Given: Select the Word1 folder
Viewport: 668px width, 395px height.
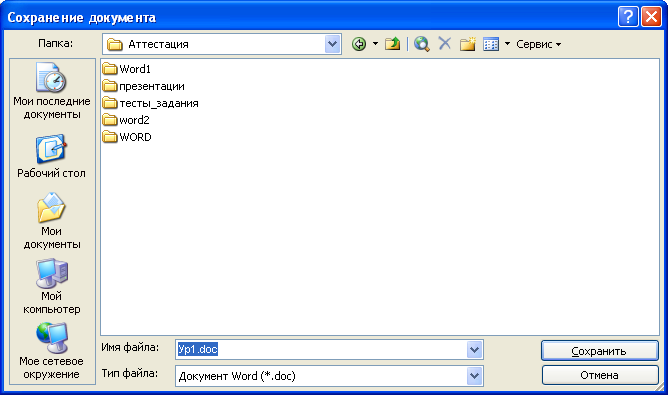Looking at the screenshot, I should pyautogui.click(x=127, y=69).
